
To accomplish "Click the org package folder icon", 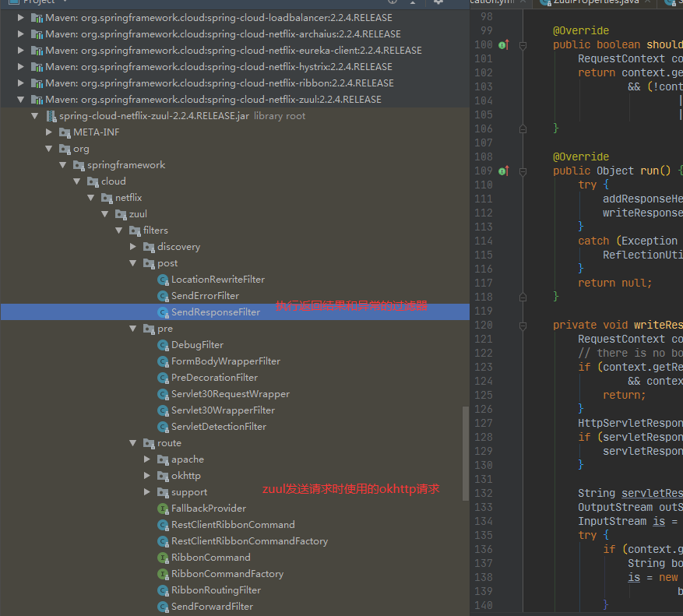I will [65, 149].
